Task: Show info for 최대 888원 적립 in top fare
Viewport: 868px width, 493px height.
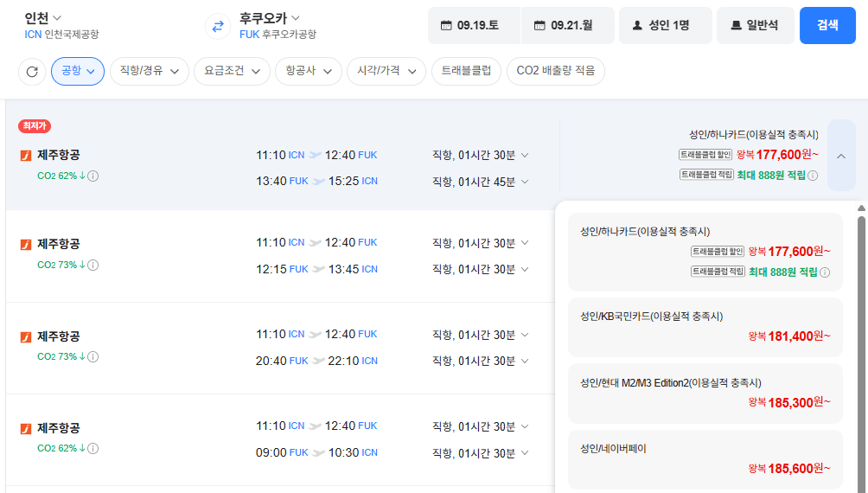Action: pyautogui.click(x=813, y=176)
